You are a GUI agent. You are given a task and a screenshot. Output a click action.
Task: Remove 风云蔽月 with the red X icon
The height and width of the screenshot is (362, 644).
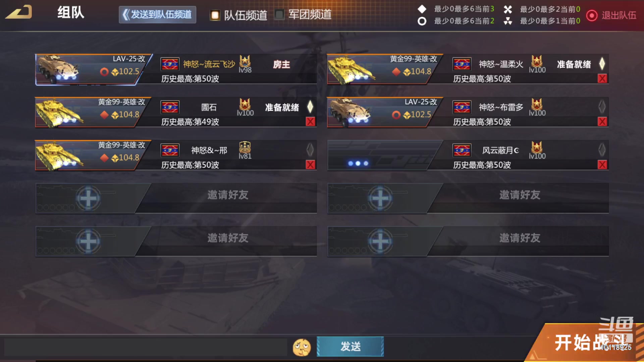tap(602, 165)
